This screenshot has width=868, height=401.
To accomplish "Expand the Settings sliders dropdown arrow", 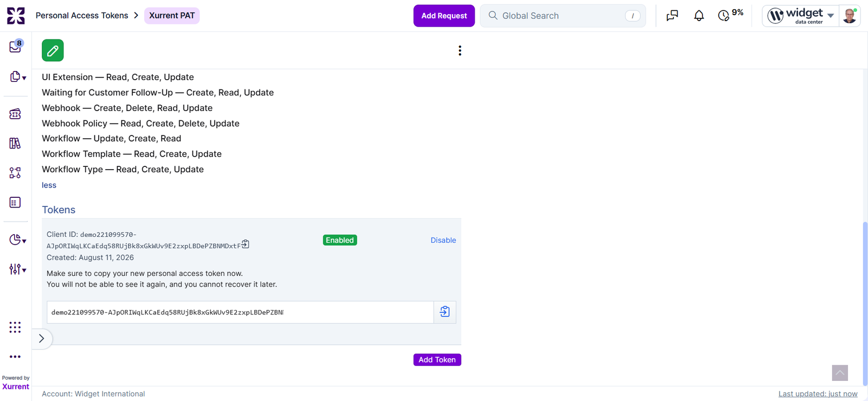I will click(x=24, y=270).
